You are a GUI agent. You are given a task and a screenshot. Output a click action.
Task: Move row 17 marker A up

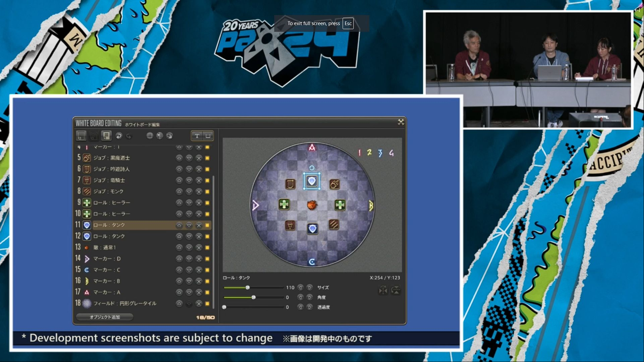tap(179, 292)
